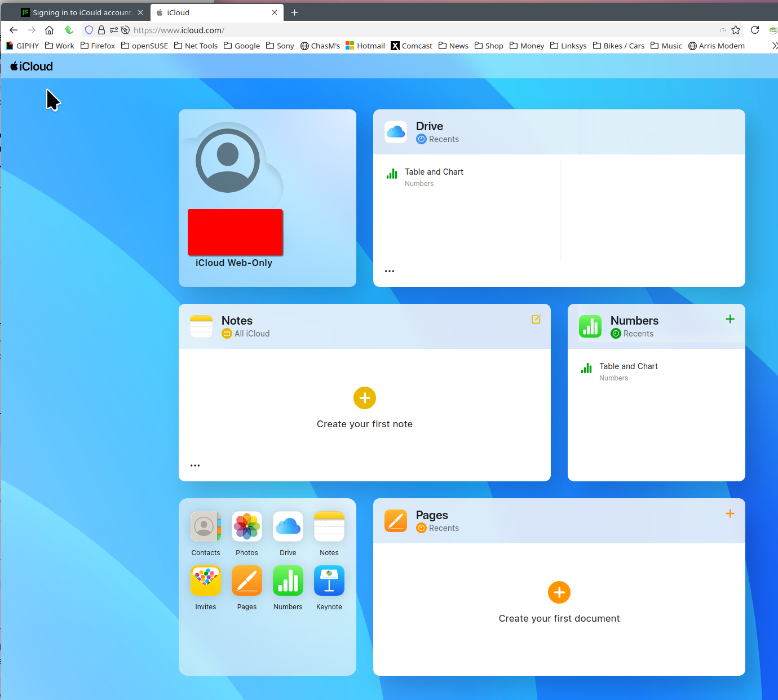Screen dimensions: 778x700
Task: Switch to the Signing in to iCould account tab
Action: [x=82, y=12]
